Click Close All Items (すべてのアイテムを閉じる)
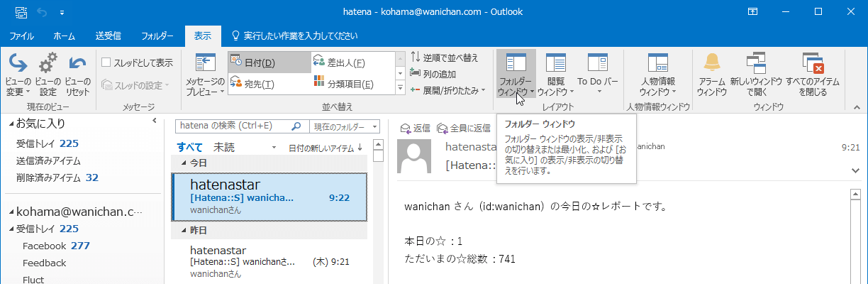Viewport: 868px width, 284px height. click(811, 75)
